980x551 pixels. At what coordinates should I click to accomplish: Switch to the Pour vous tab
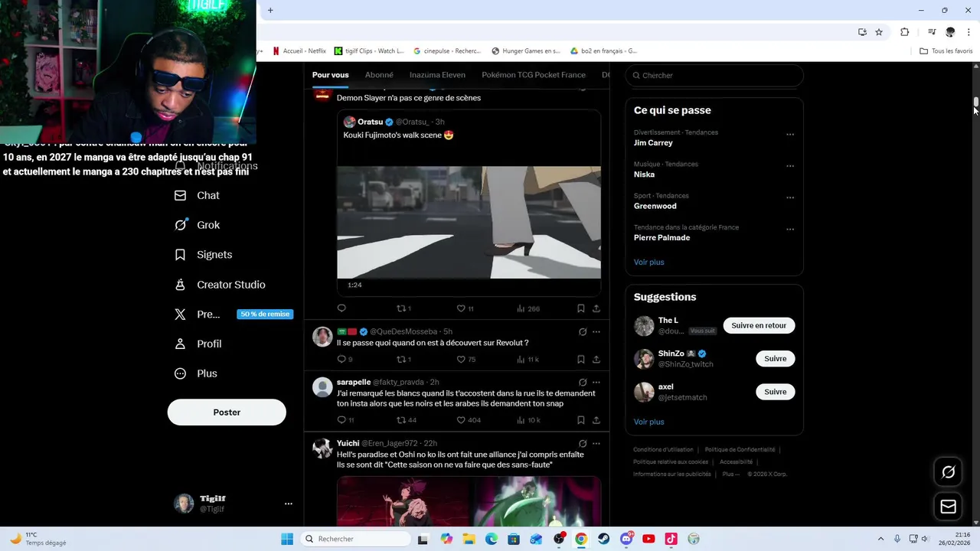330,75
